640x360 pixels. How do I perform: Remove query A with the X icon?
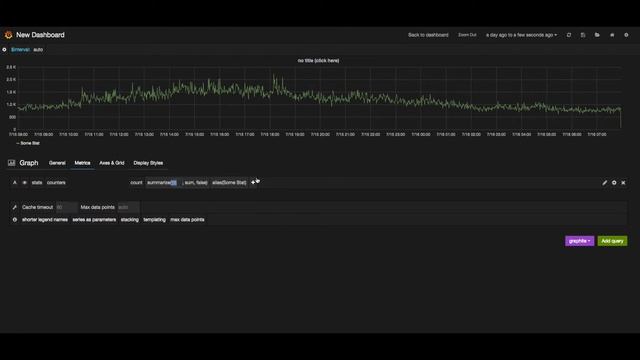[x=623, y=183]
